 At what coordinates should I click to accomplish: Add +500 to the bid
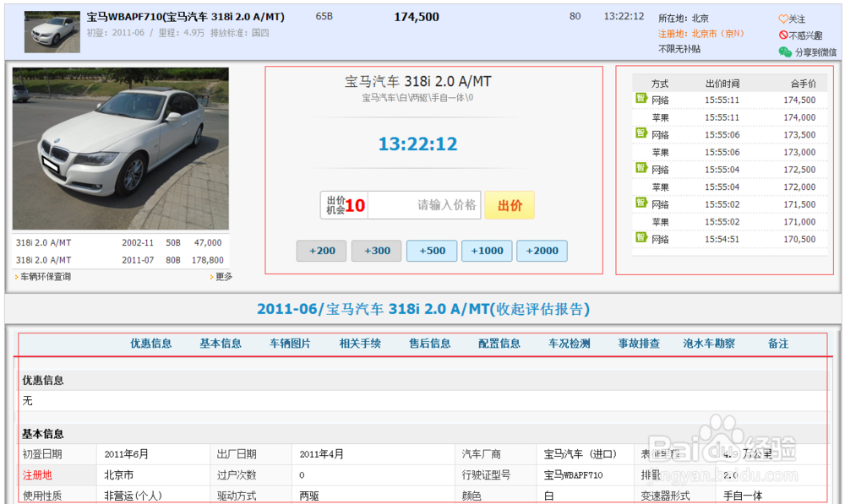[x=432, y=251]
